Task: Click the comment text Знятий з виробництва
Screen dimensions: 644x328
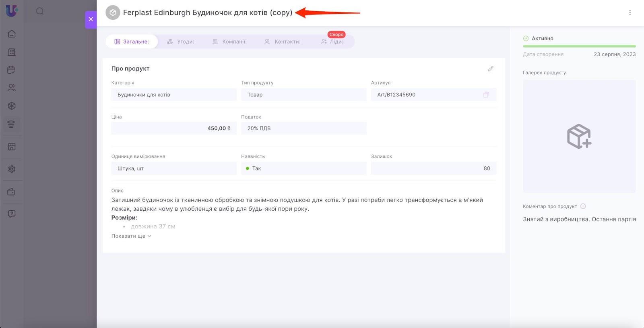Action: point(580,219)
